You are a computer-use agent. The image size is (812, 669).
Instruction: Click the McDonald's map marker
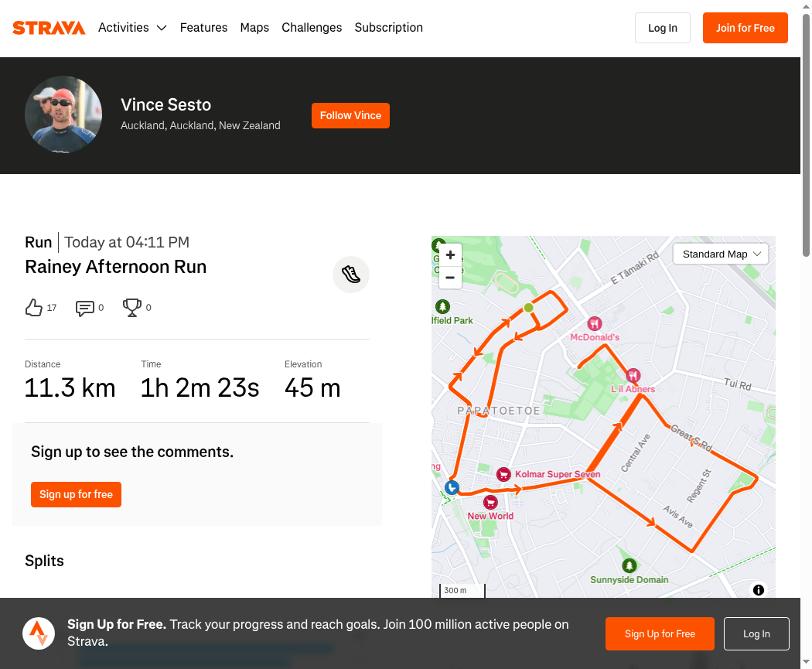(x=595, y=323)
